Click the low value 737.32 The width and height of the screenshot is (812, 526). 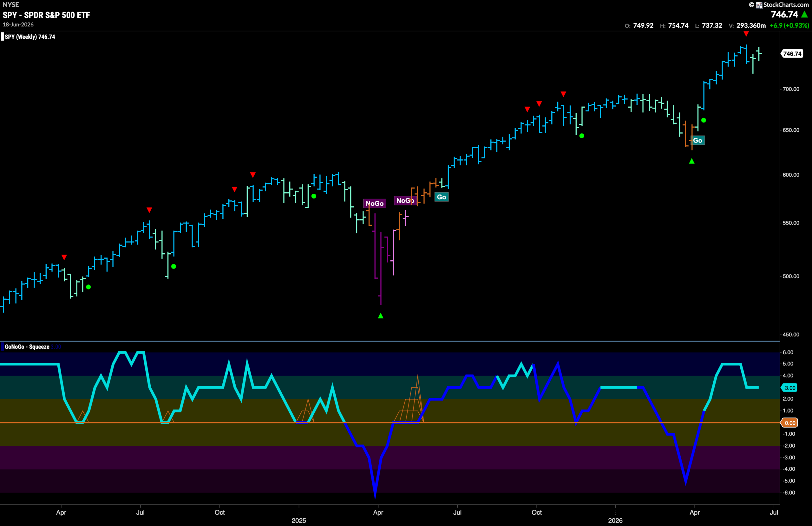coord(712,26)
